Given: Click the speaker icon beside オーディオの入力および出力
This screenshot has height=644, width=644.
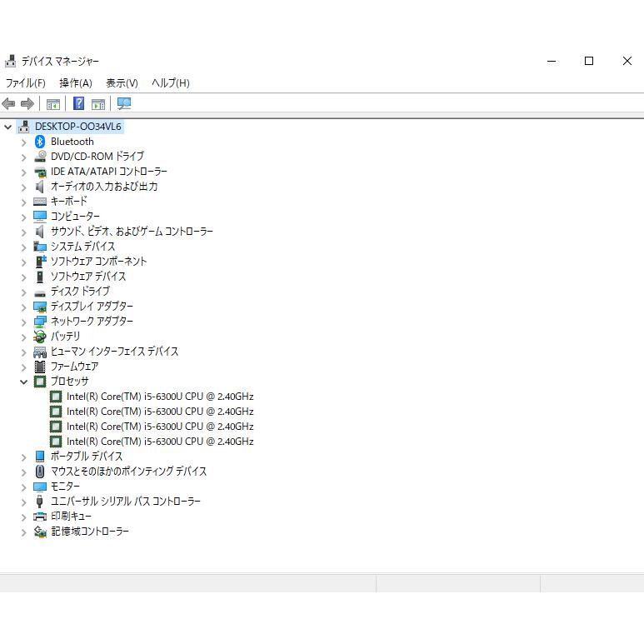Looking at the screenshot, I should 39,187.
